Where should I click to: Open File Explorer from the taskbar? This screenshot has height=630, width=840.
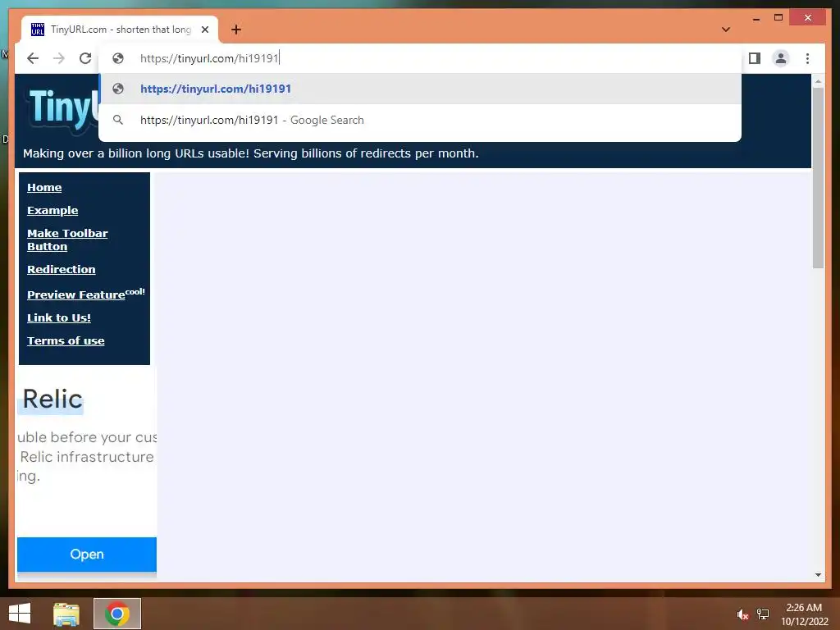pos(66,614)
